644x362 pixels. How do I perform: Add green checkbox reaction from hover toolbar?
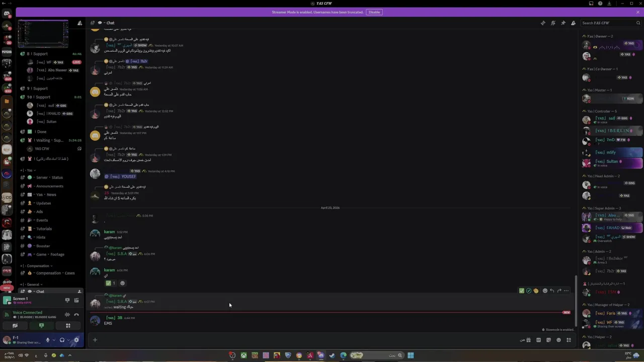point(522,291)
